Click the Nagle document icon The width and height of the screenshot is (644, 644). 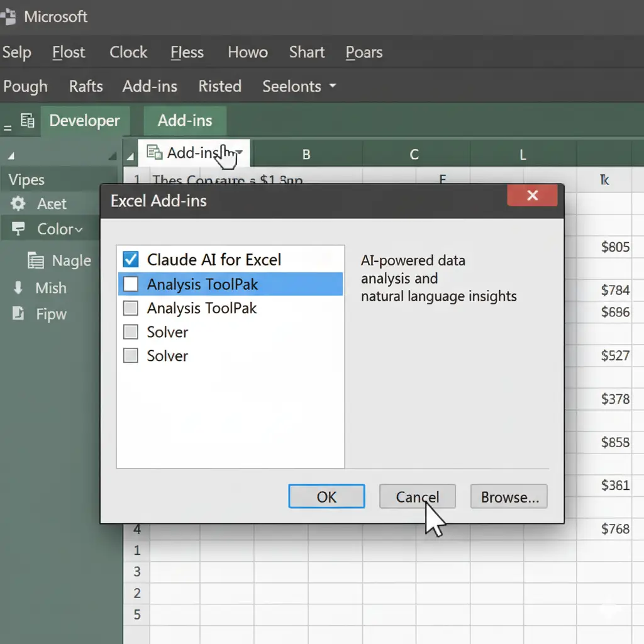click(35, 260)
